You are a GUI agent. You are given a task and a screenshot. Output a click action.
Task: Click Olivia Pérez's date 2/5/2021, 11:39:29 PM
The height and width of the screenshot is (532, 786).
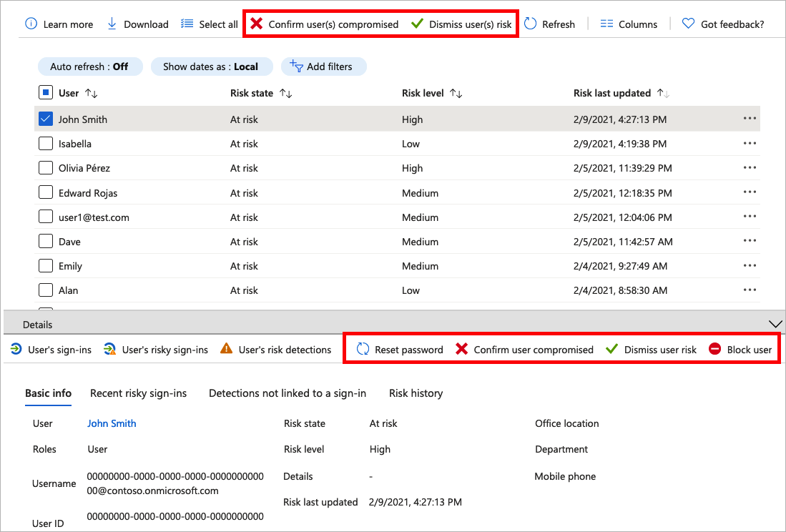click(623, 168)
